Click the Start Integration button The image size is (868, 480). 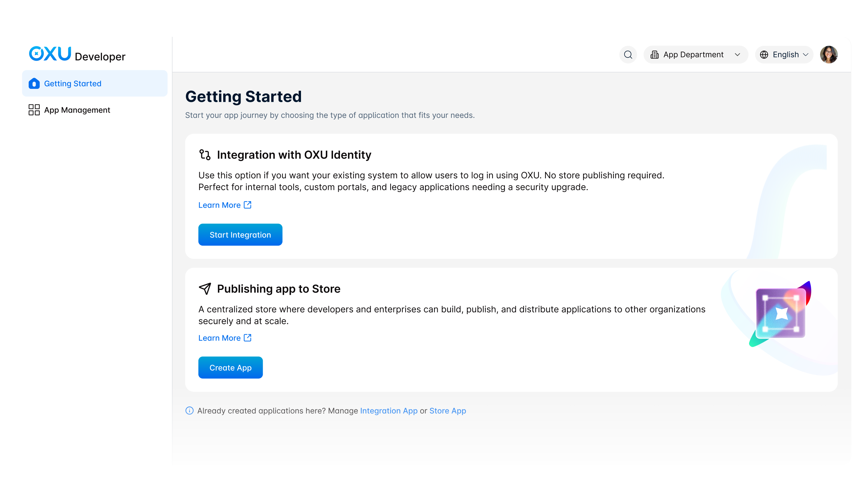[240, 235]
